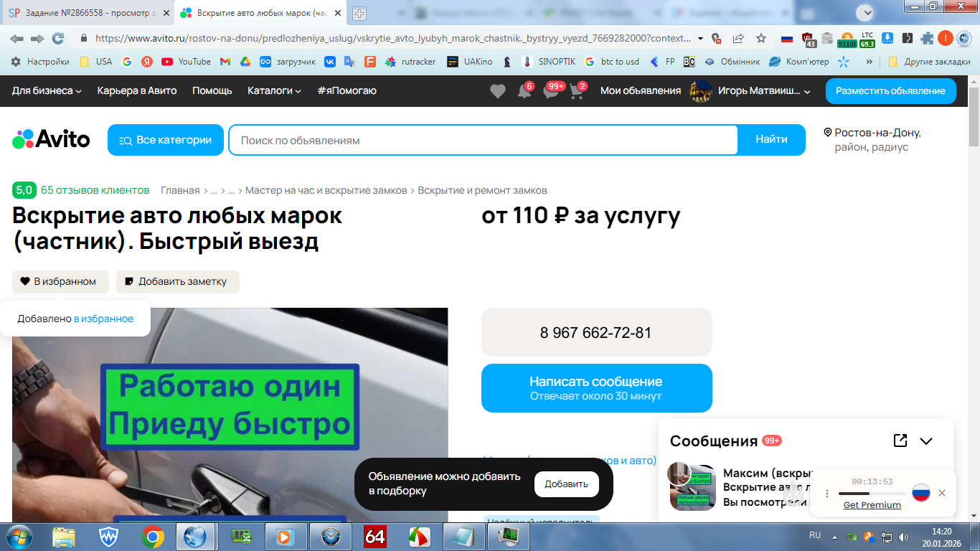Open the Максим chat thumbnail in Сообщения

692,486
